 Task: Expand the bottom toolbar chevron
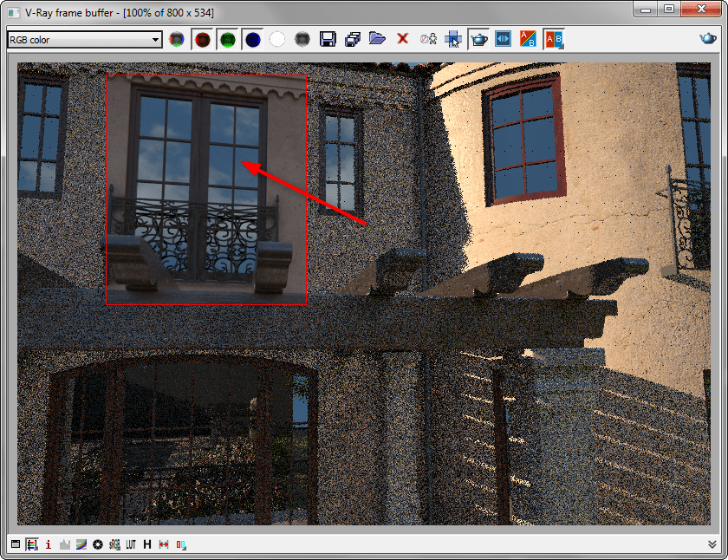712,544
